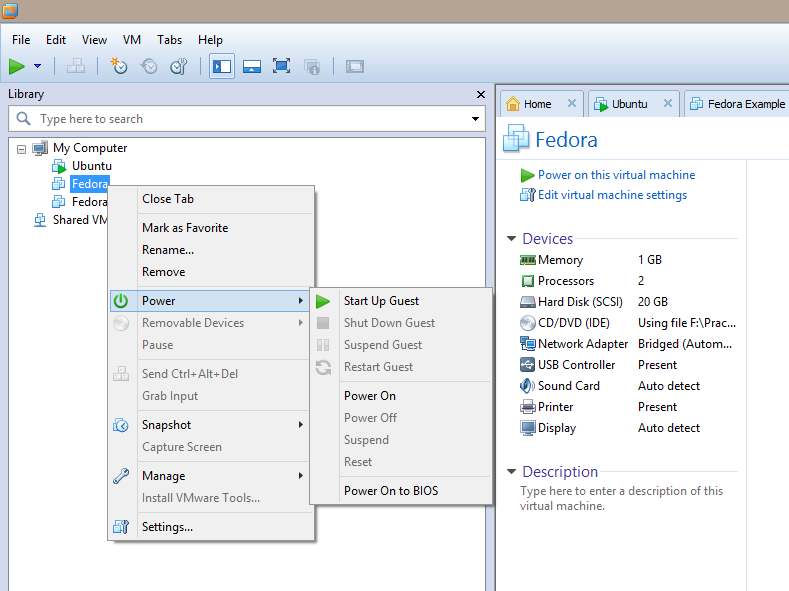
Task: Toggle the library sidebar view icon
Action: 222,66
